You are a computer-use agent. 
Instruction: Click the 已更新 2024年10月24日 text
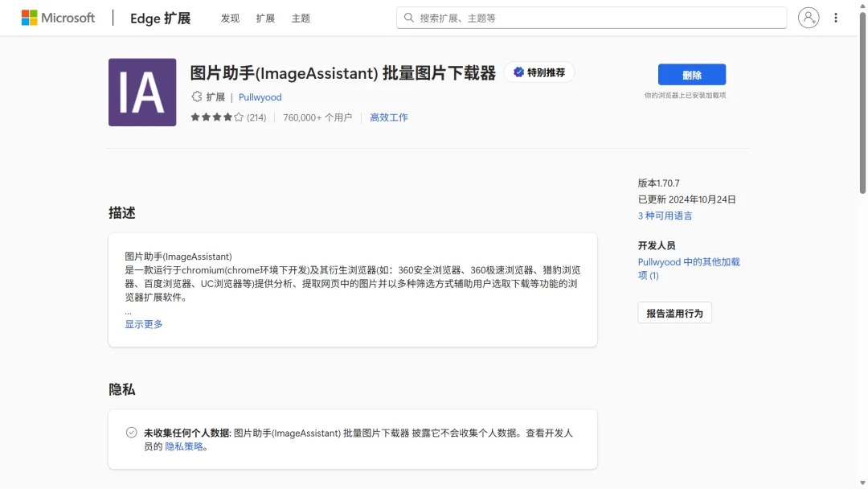[x=686, y=199]
